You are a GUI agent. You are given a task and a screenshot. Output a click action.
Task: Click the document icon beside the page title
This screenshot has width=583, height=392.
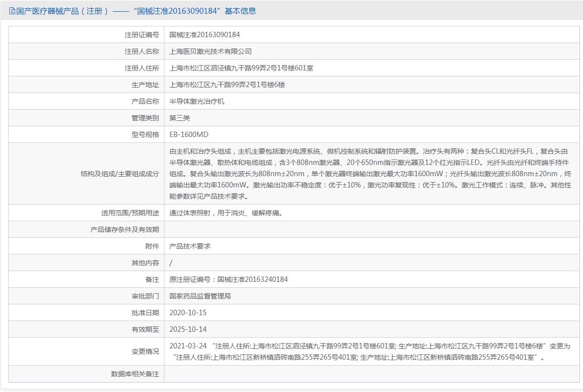[12, 11]
